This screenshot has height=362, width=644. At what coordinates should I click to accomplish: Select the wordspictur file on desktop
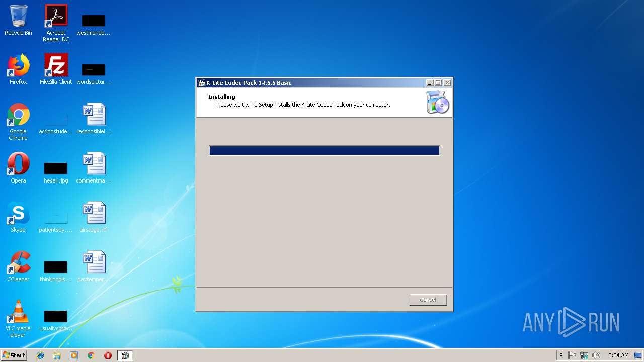(94, 73)
